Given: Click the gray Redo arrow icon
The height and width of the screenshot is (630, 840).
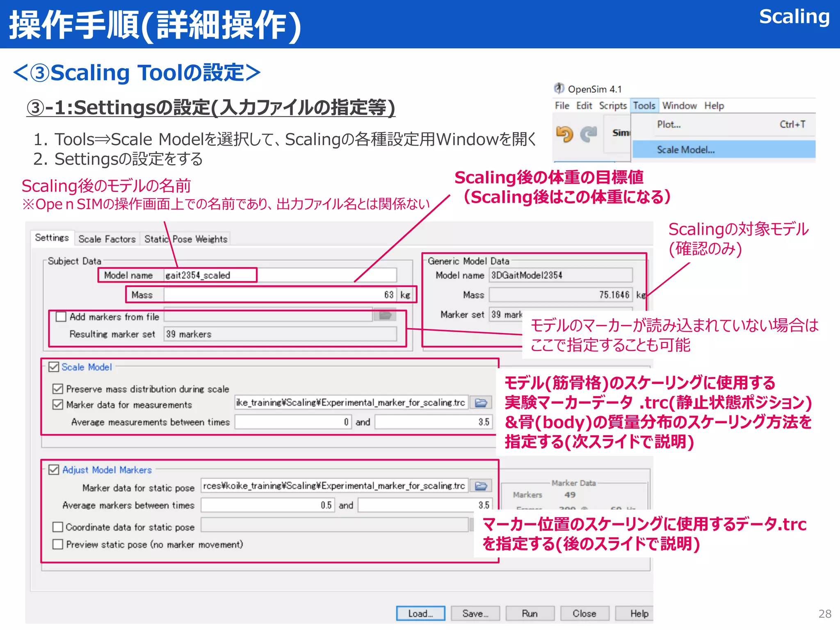Looking at the screenshot, I should [x=589, y=134].
